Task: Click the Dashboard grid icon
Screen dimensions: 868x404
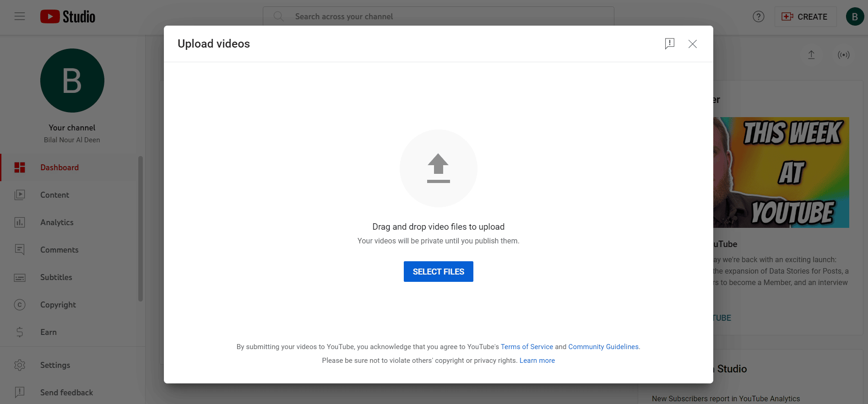Action: click(x=20, y=167)
